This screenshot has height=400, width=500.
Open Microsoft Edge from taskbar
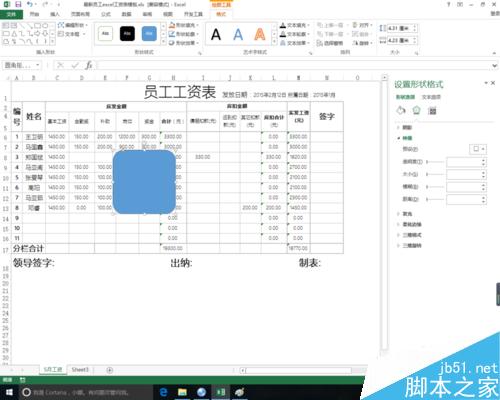click(163, 392)
